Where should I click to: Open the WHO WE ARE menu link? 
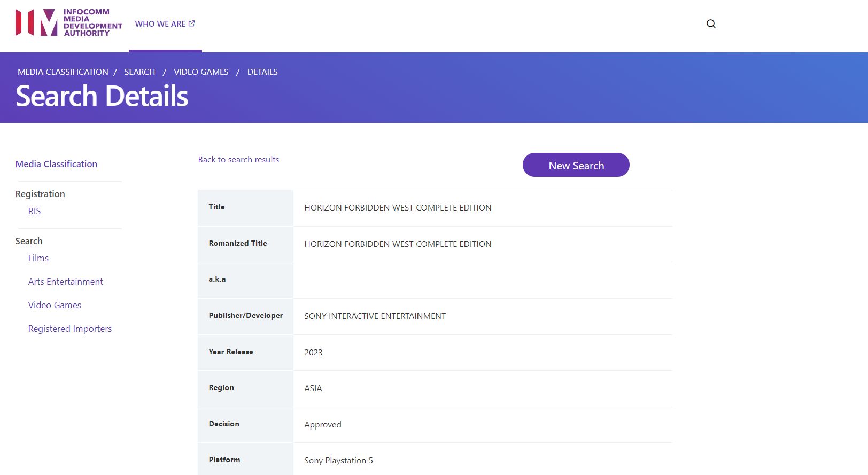[165, 24]
